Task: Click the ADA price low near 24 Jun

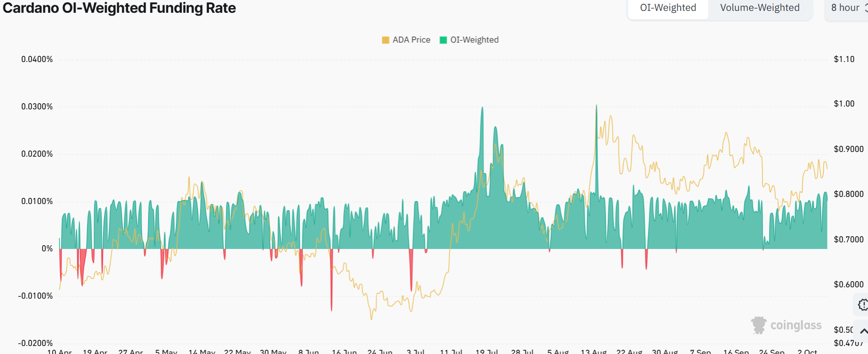Action: click(x=371, y=318)
